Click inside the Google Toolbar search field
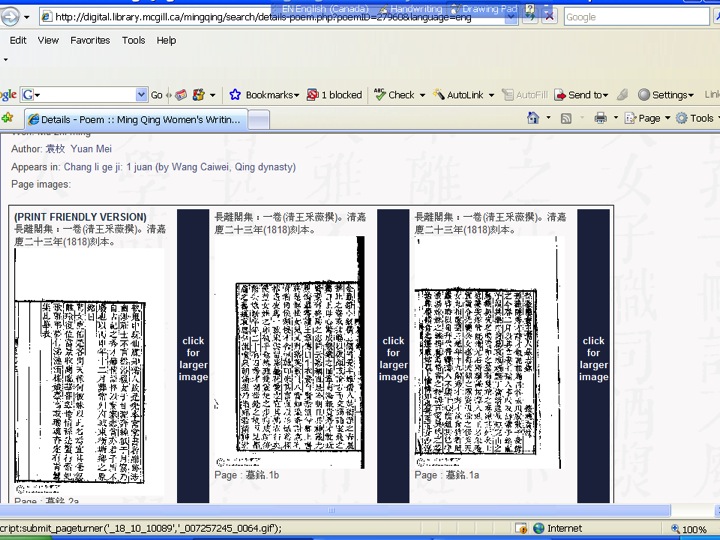 (85, 95)
